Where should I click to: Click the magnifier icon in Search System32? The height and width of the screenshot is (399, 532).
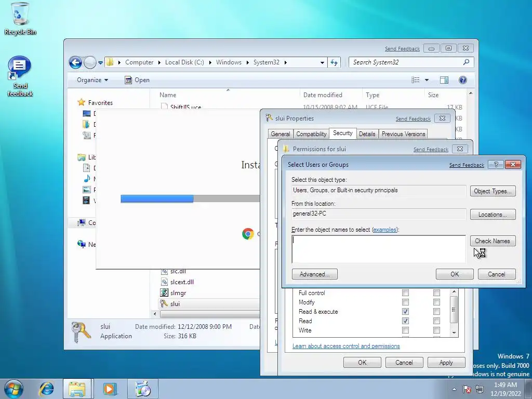click(x=466, y=62)
